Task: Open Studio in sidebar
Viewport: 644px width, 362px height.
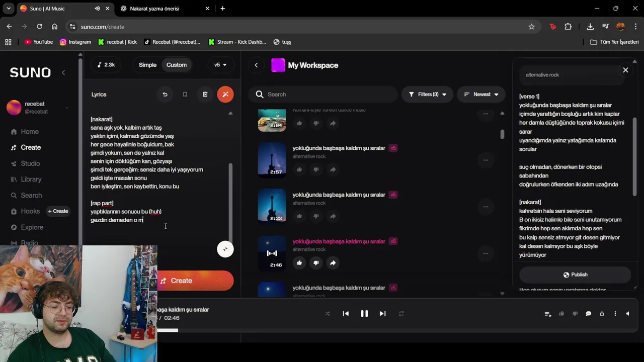Action: point(25,163)
